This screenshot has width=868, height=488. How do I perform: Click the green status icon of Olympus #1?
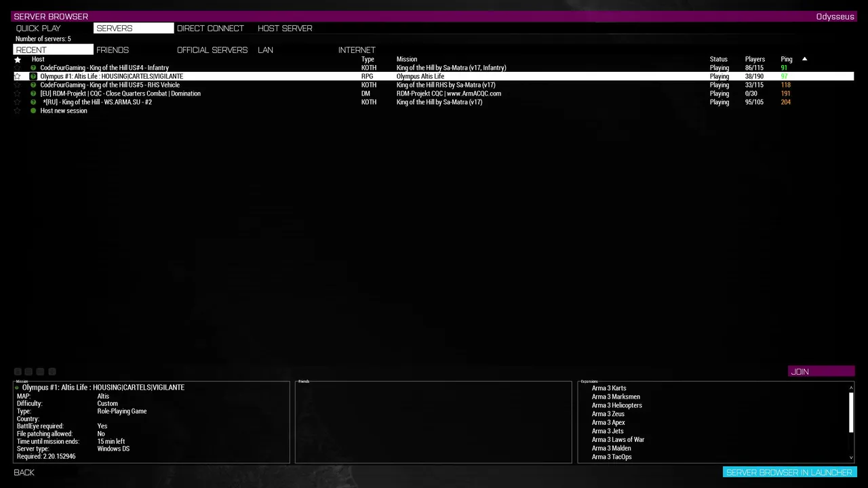pos(33,77)
